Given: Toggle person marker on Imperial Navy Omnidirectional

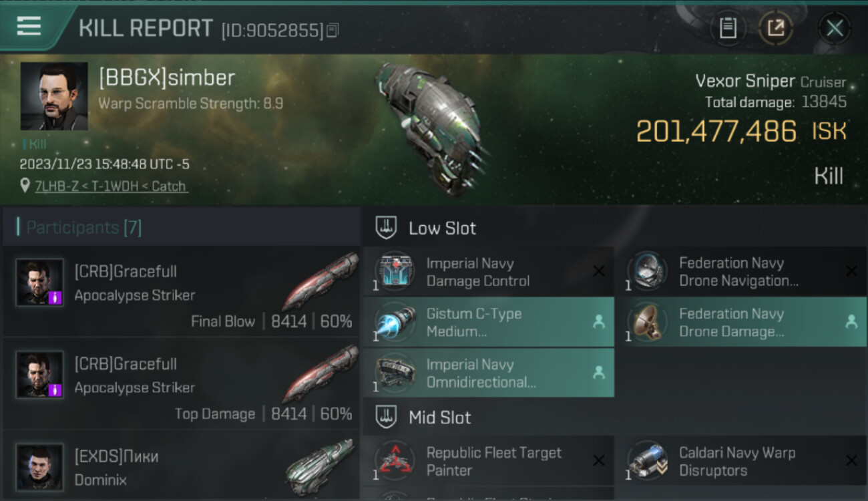Looking at the screenshot, I should 599,373.
